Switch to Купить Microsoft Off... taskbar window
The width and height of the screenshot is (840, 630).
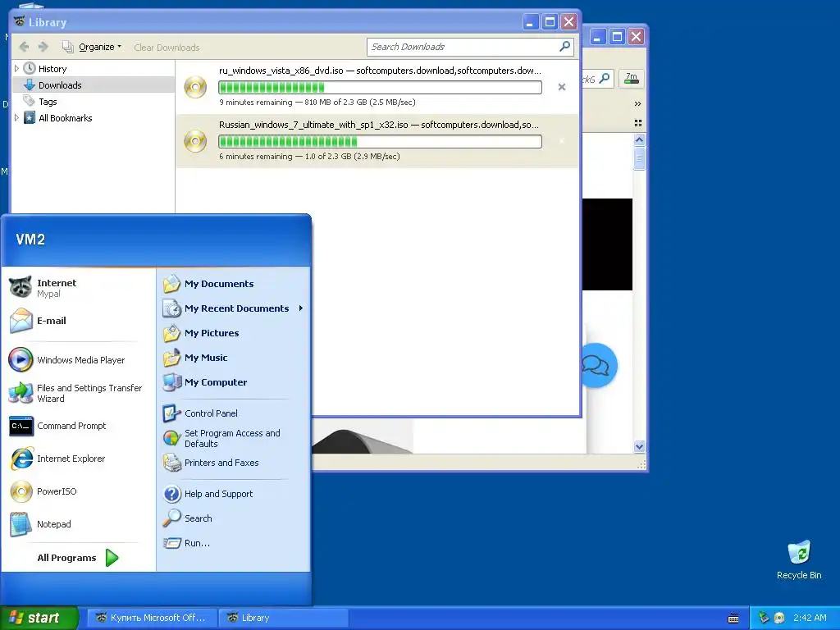pos(152,618)
